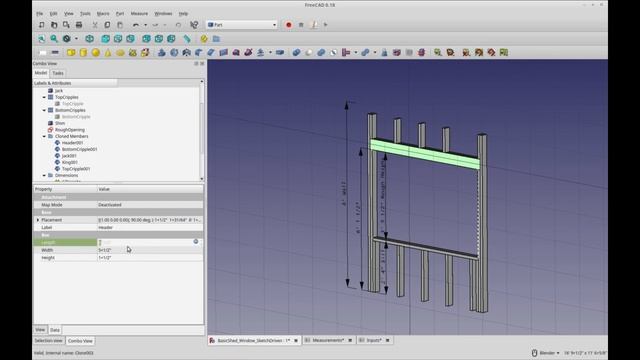
Task: Set isometric view icon
Action: pos(89,39)
